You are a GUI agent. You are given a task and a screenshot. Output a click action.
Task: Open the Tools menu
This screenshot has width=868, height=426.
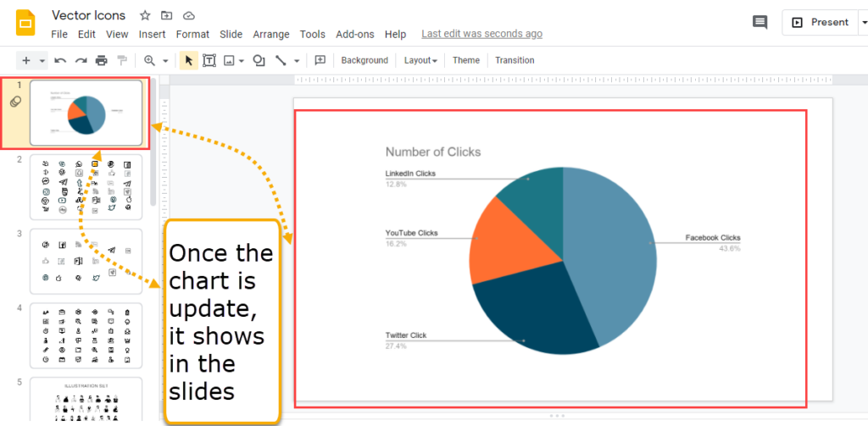click(x=313, y=35)
